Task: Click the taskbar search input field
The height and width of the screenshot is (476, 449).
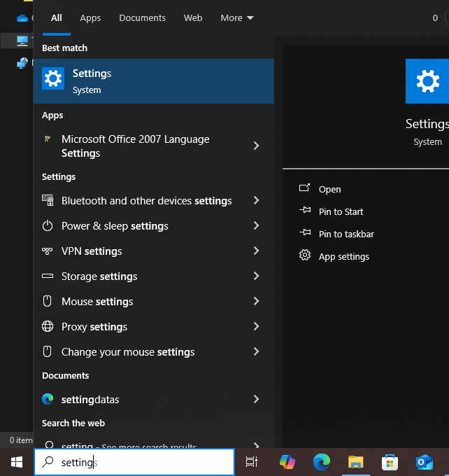Action: [x=134, y=462]
